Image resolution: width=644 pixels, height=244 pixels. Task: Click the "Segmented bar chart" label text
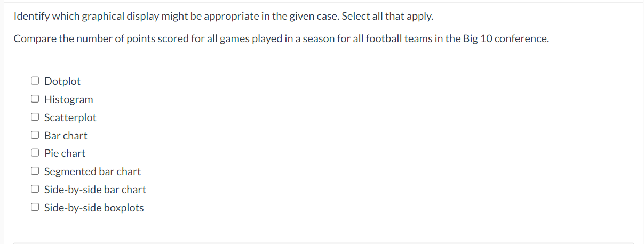click(92, 172)
